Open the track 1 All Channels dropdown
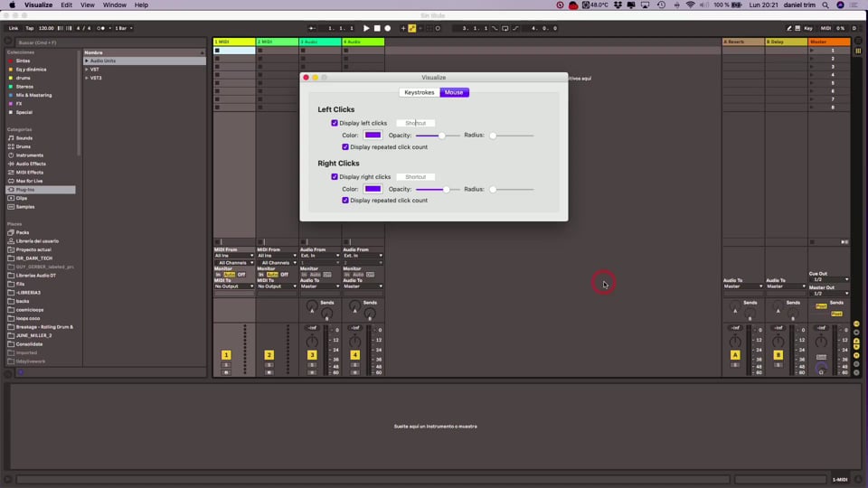The width and height of the screenshot is (868, 488). pos(234,262)
